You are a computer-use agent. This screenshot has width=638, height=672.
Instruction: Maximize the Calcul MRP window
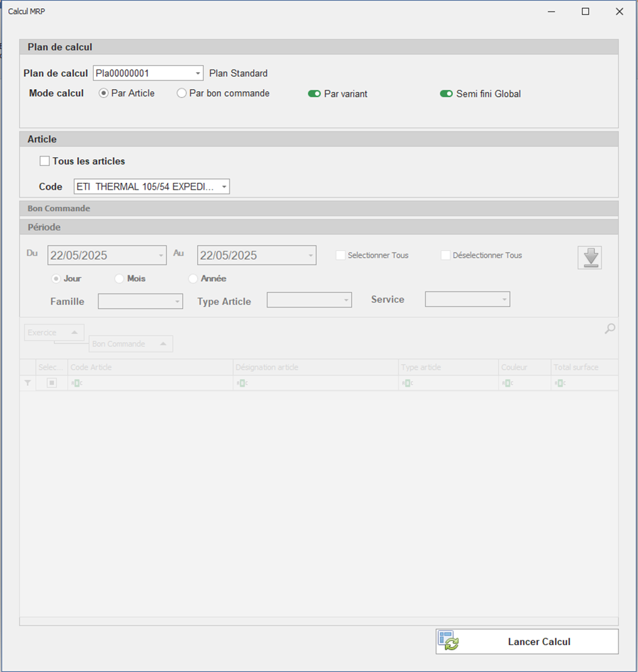(585, 11)
